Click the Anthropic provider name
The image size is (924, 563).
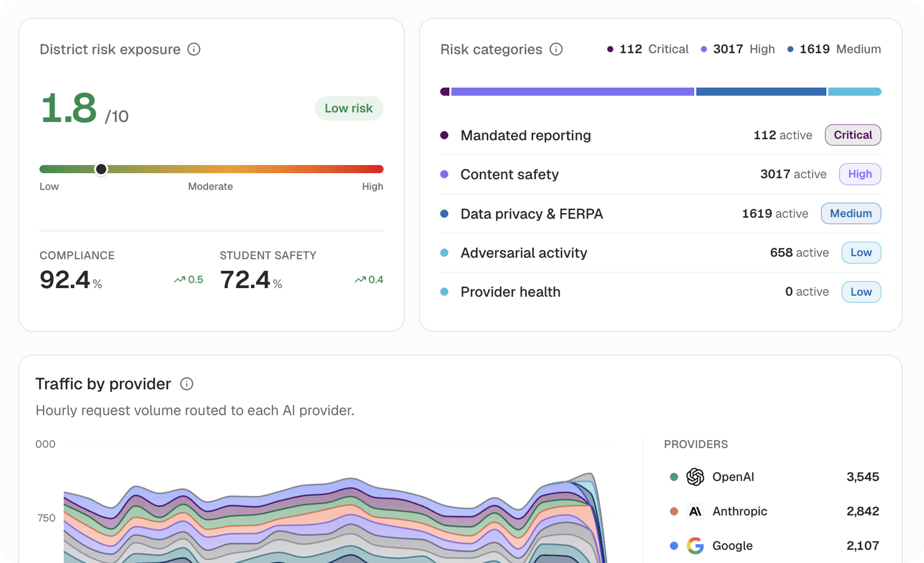point(740,511)
